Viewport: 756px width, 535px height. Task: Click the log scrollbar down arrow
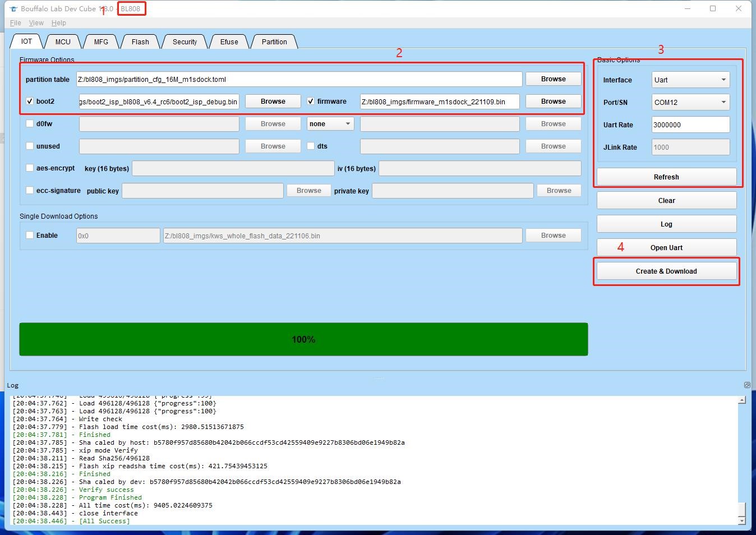coord(742,521)
